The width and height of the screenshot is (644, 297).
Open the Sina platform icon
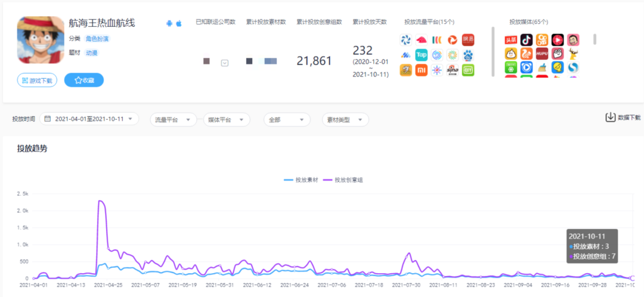(x=453, y=70)
